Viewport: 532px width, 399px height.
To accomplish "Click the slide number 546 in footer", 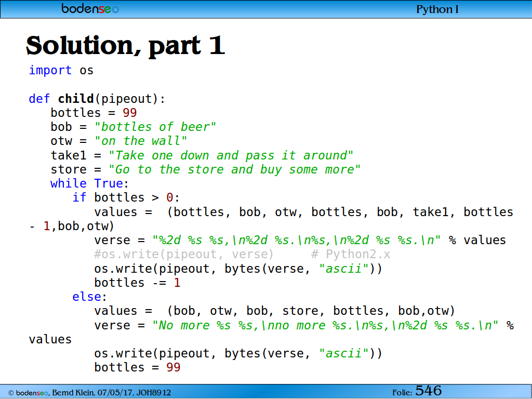I will tap(428, 391).
